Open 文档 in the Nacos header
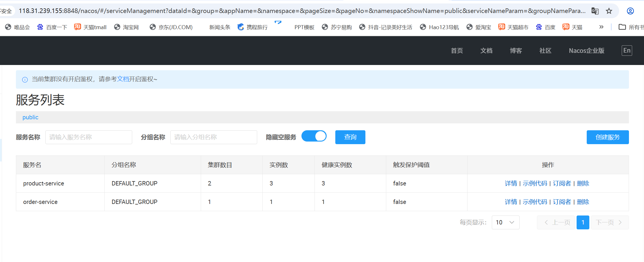Image resolution: width=644 pixels, height=262 pixels. [x=486, y=51]
